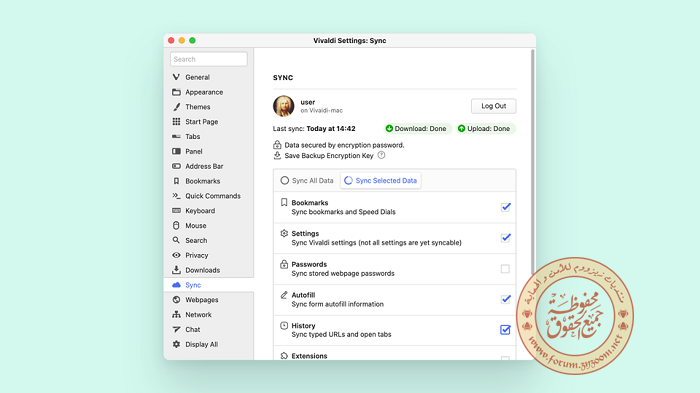Click the Privacy eye icon
700x393 pixels.
(x=176, y=255)
